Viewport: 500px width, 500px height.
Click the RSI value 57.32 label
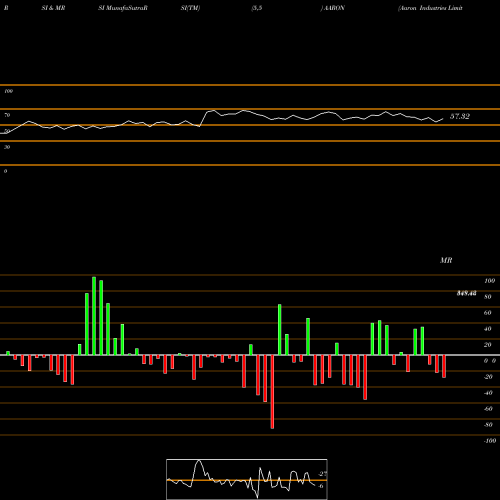click(460, 116)
